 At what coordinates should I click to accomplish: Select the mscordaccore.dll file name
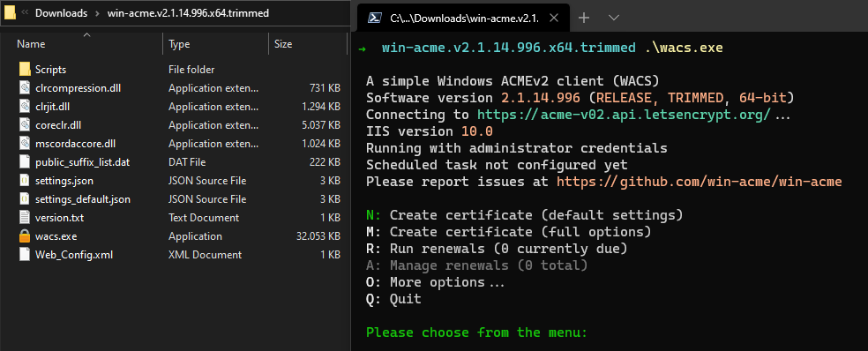(75, 144)
